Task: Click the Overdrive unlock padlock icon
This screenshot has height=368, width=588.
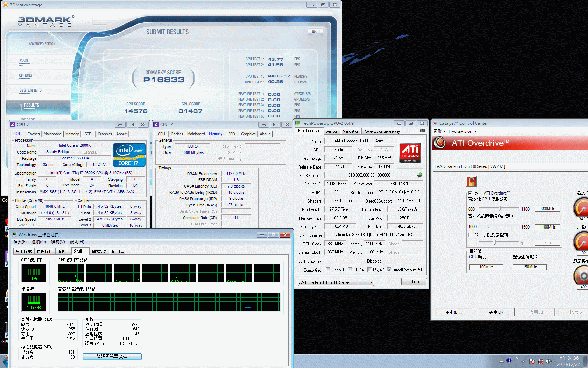Action: click(x=471, y=181)
